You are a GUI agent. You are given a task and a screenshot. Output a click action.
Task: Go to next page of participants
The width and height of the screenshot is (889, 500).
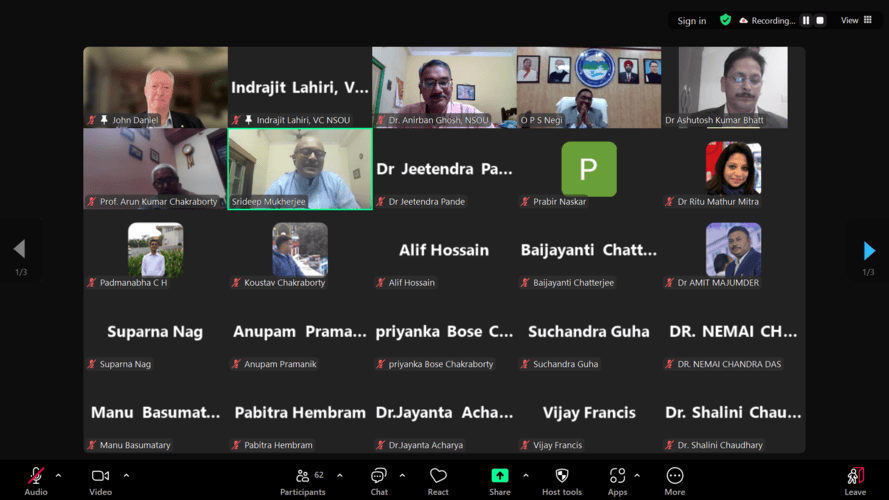coord(868,250)
